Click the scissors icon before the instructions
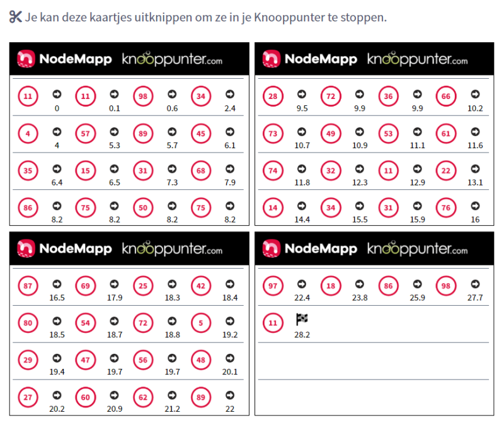Image resolution: width=504 pixels, height=425 pixels. tap(16, 17)
